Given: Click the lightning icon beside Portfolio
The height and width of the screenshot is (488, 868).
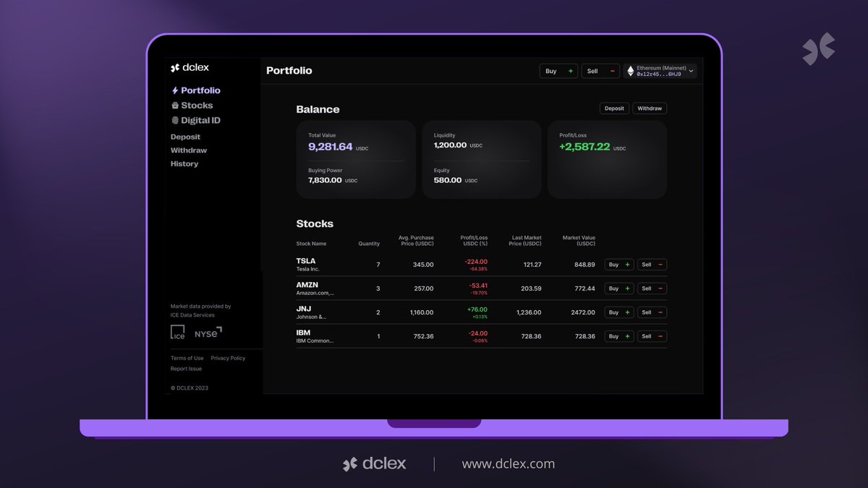Looking at the screenshot, I should [175, 90].
